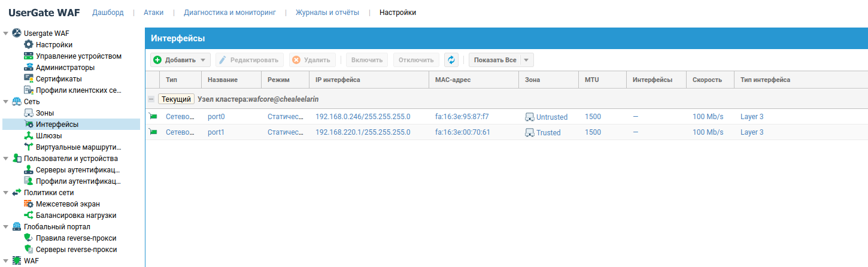Click the Правила reverse-прокси icon
This screenshot has width=868, height=267.
28,238
